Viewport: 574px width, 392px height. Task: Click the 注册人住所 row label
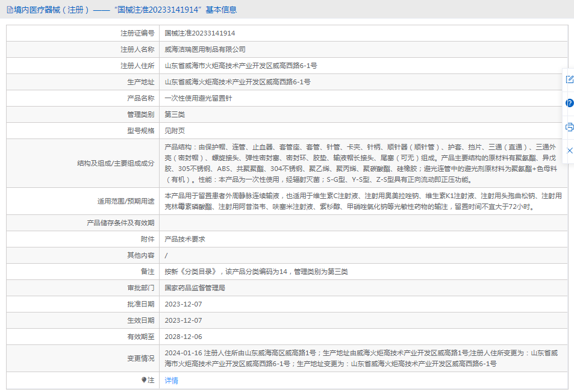coord(138,66)
